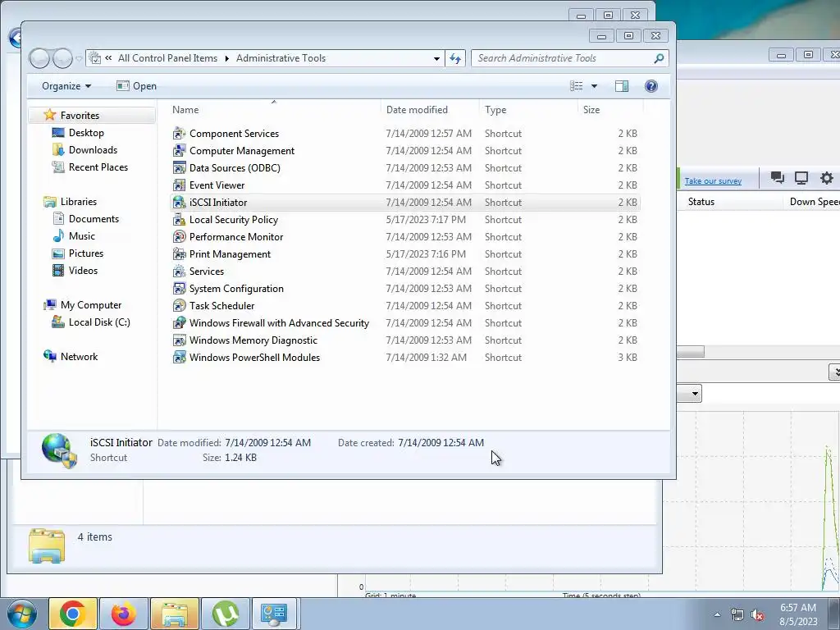Select Local Disk (C:) in the tree
This screenshot has width=840, height=630.
coord(99,322)
